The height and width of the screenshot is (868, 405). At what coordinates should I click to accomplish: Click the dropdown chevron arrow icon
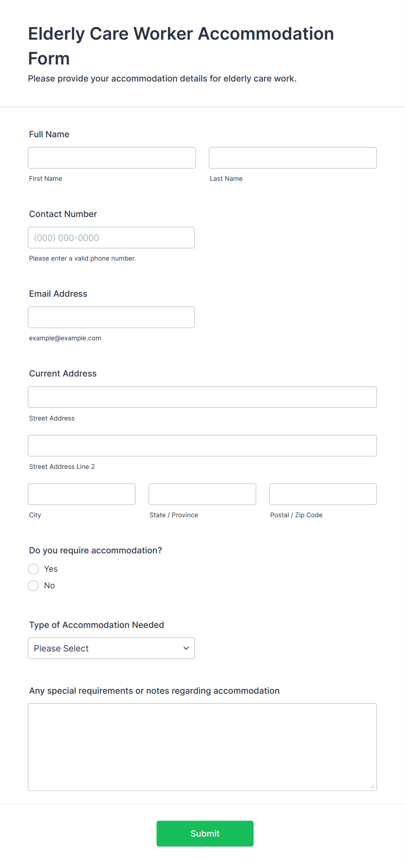click(186, 648)
